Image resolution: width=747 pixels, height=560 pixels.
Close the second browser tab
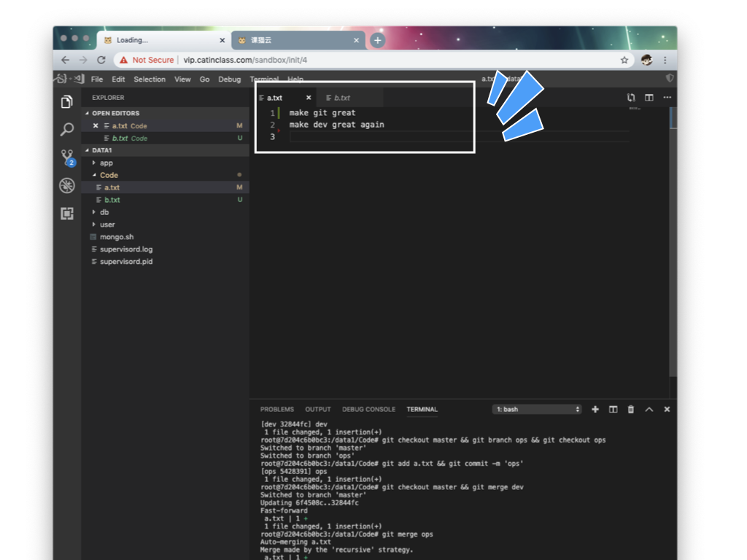coord(356,41)
